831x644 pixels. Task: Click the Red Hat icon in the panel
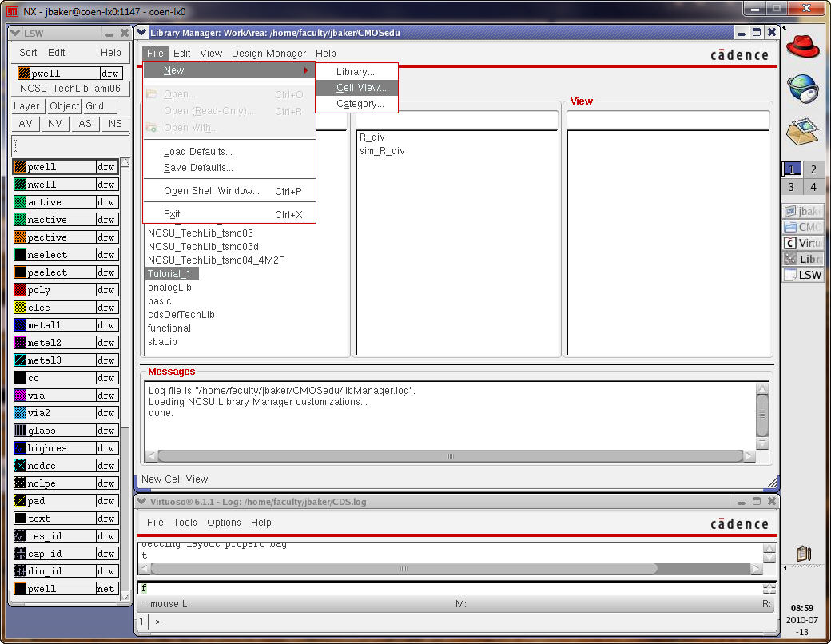point(802,46)
